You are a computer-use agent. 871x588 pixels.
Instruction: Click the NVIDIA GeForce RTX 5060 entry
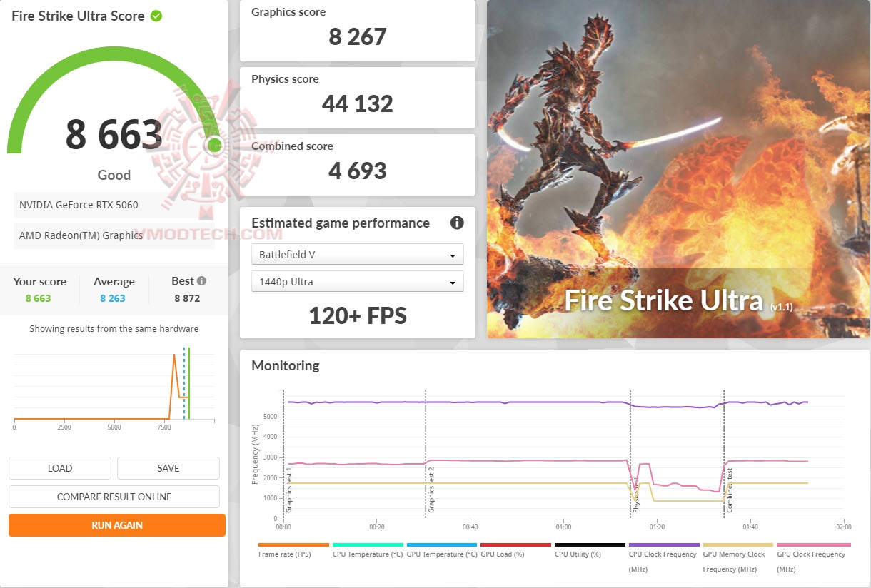pyautogui.click(x=114, y=205)
